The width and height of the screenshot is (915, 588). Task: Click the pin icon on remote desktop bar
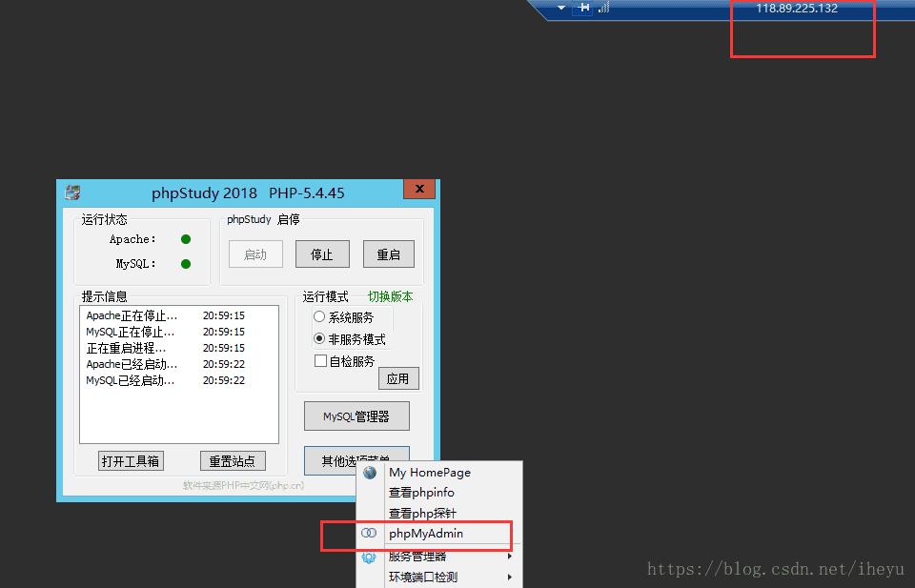tap(583, 8)
